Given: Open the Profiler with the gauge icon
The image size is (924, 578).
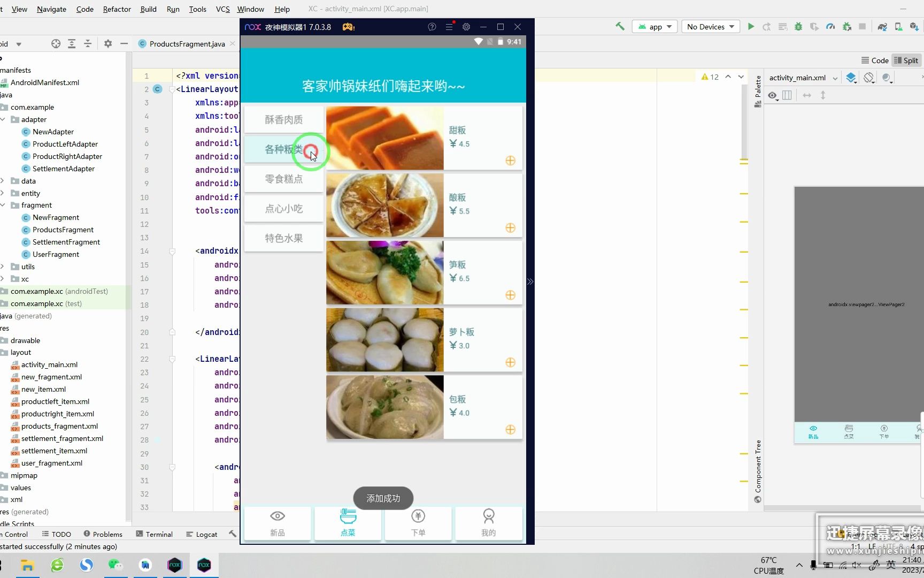Looking at the screenshot, I should [831, 26].
